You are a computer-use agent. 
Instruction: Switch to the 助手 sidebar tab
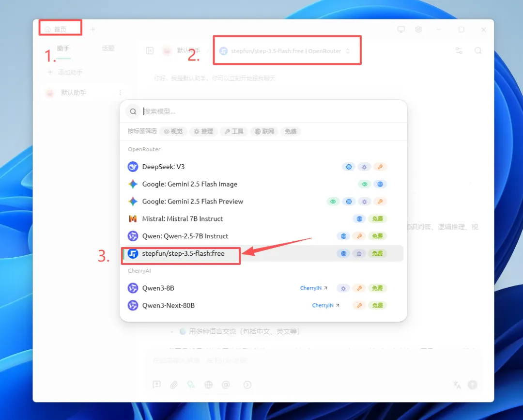click(63, 49)
